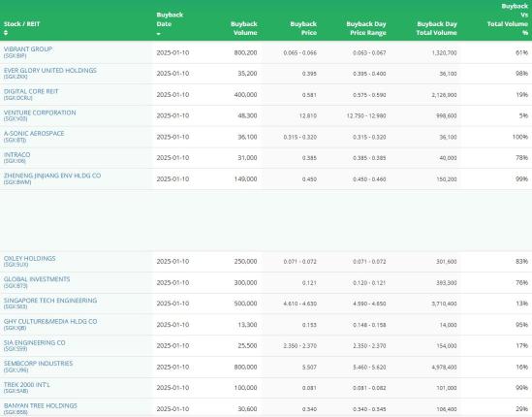This screenshot has width=532, height=417.
Task: Select price range 12.750 - 12.980 cell
Action: 366,115
